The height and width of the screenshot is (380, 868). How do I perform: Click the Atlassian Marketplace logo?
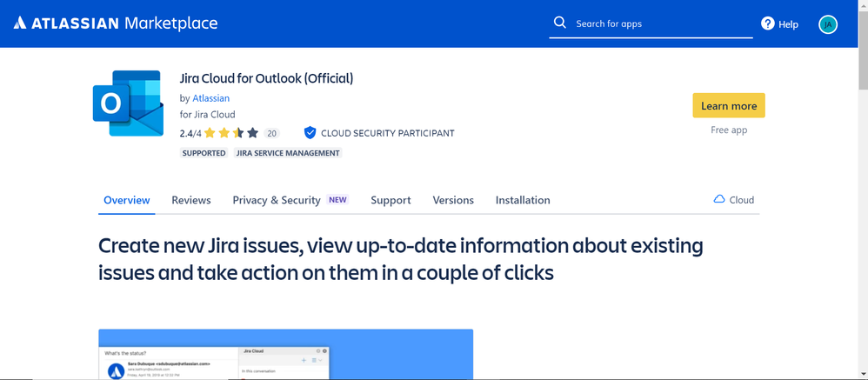(116, 23)
